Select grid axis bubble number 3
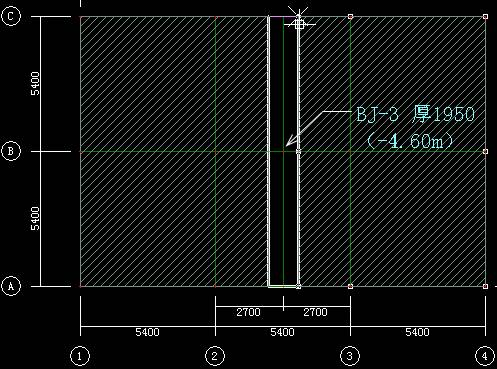Image resolution: width=497 pixels, height=369 pixels. [x=350, y=356]
